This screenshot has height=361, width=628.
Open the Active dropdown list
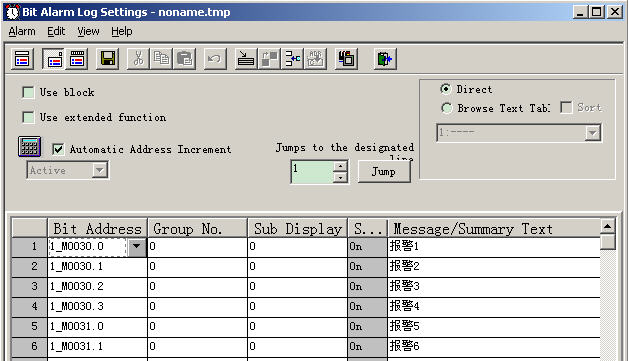coord(99,170)
